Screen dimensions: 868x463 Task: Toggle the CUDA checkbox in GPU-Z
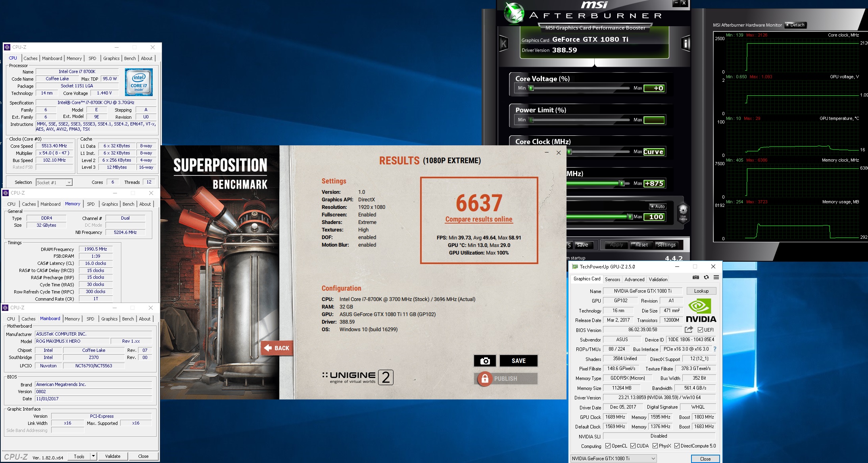(633, 446)
